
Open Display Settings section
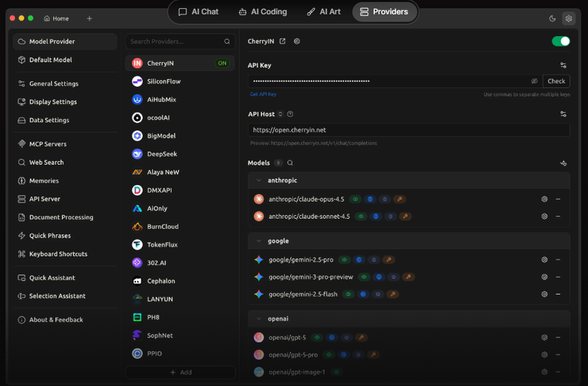tap(65, 102)
